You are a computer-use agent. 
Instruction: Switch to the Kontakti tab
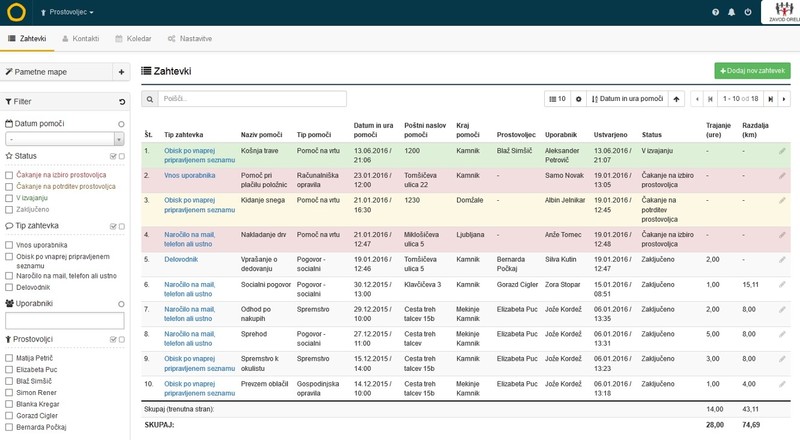(x=80, y=38)
